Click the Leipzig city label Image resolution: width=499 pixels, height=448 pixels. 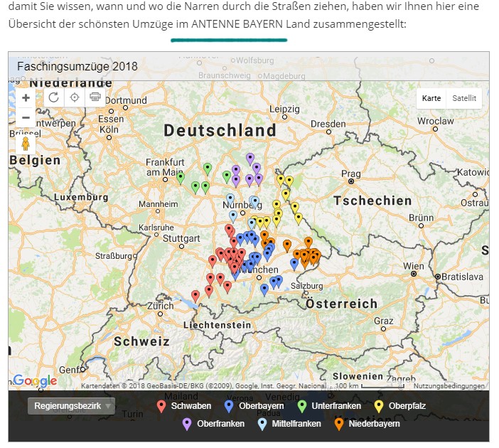[x=284, y=109]
